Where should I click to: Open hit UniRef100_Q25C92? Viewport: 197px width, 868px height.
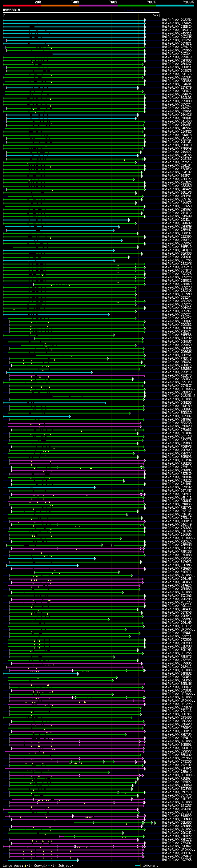click(x=177, y=487)
